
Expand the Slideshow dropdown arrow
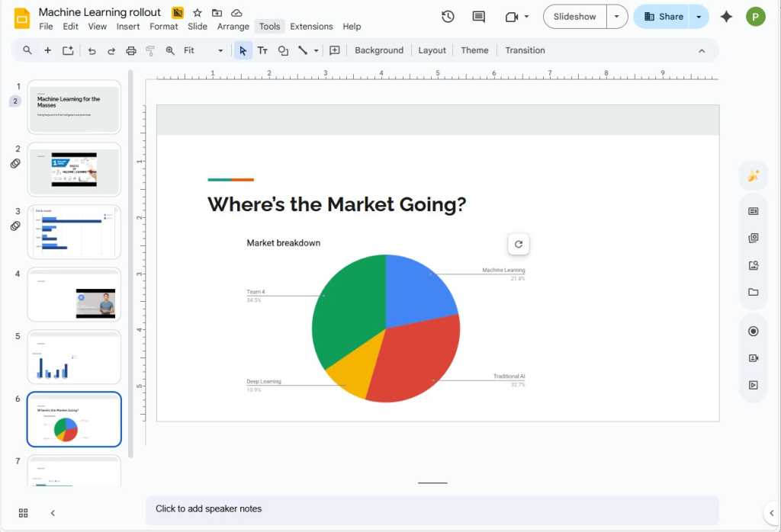click(x=615, y=16)
